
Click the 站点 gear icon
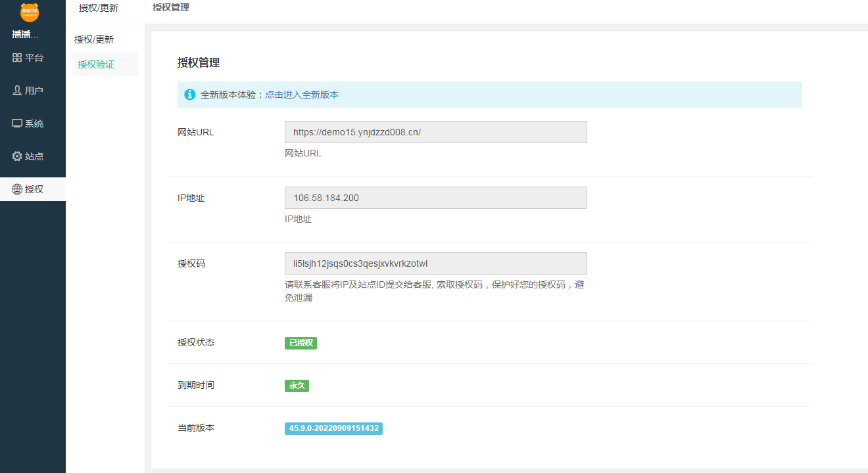tap(17, 156)
